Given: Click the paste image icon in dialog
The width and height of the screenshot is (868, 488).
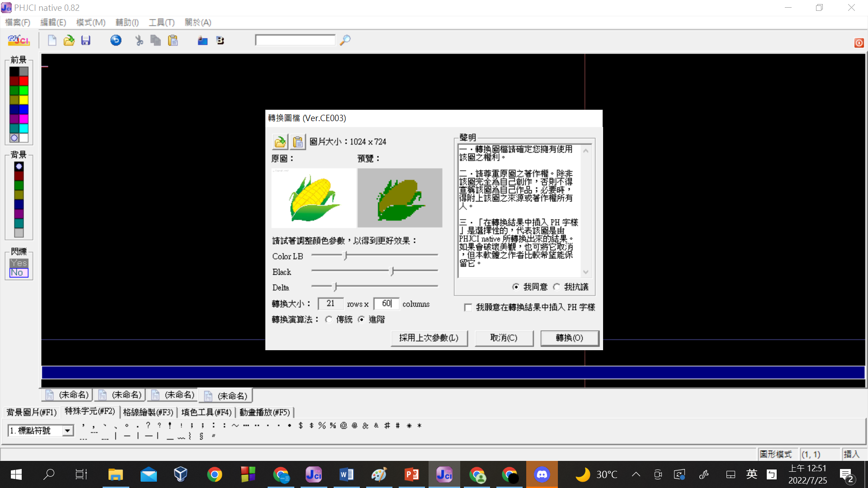Looking at the screenshot, I should (297, 142).
